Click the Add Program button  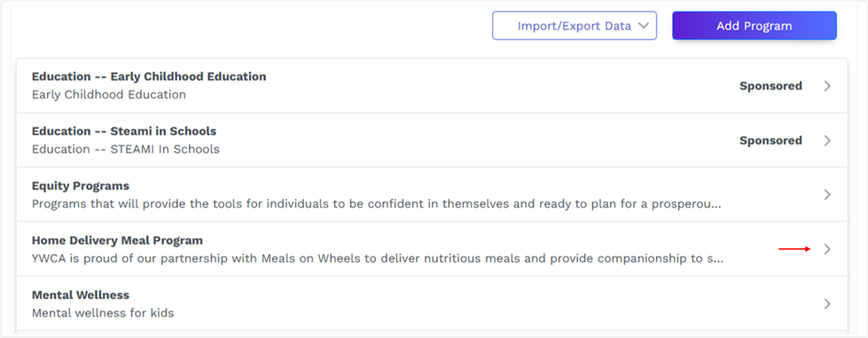(754, 26)
